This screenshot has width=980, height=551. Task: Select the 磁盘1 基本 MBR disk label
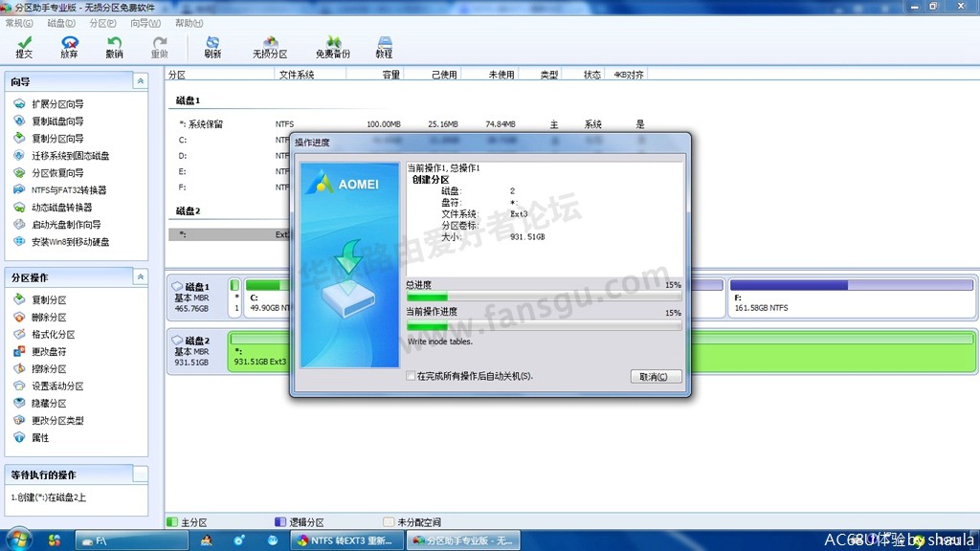tap(196, 298)
